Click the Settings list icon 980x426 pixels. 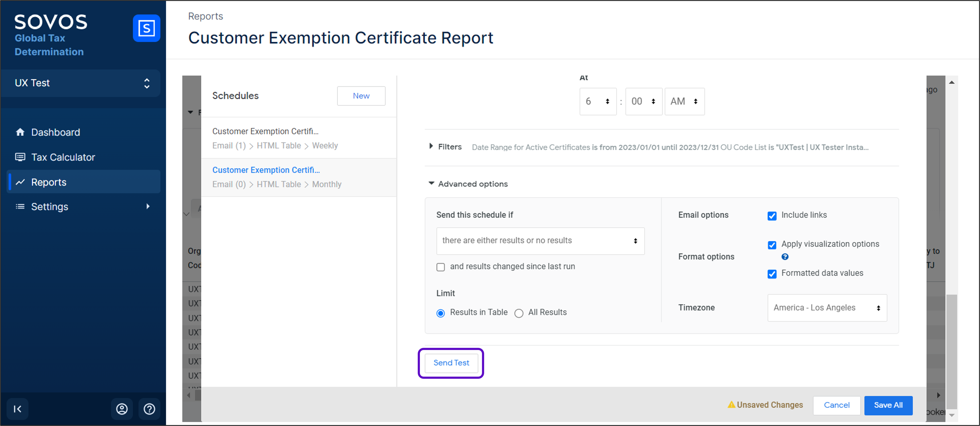click(x=20, y=206)
